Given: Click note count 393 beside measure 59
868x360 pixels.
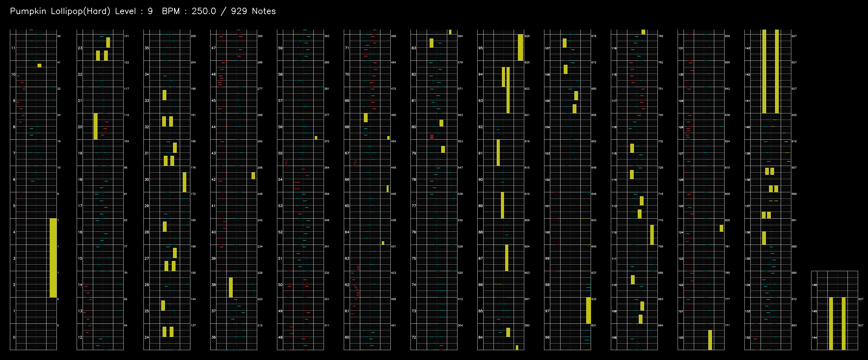Looking at the screenshot, I should (326, 36).
